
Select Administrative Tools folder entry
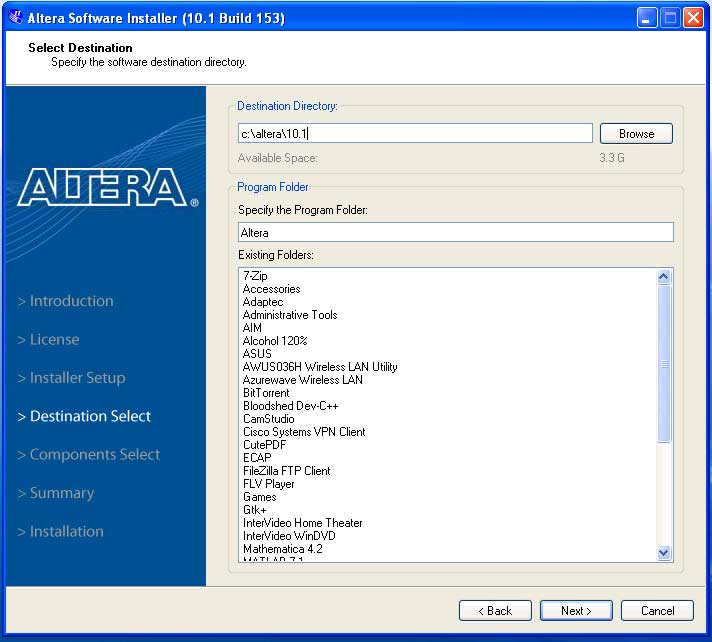[290, 315]
